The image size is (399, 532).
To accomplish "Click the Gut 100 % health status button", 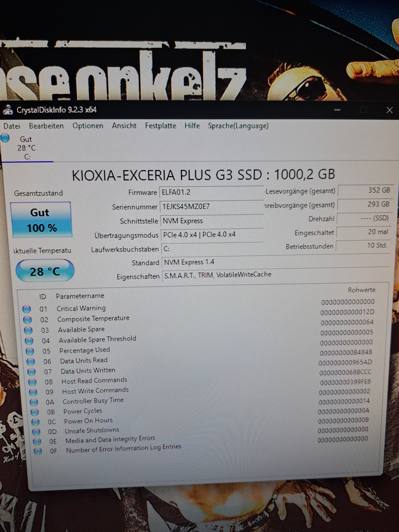I will [41, 220].
